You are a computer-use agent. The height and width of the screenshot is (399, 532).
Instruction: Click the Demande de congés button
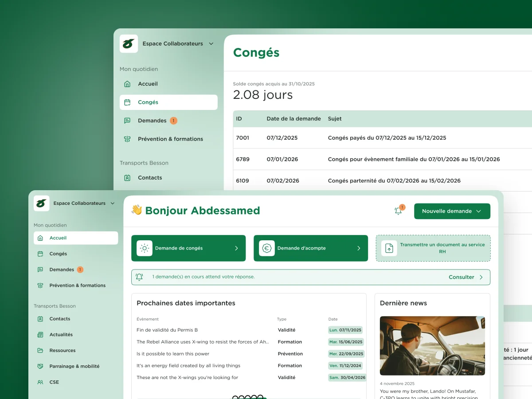click(188, 248)
